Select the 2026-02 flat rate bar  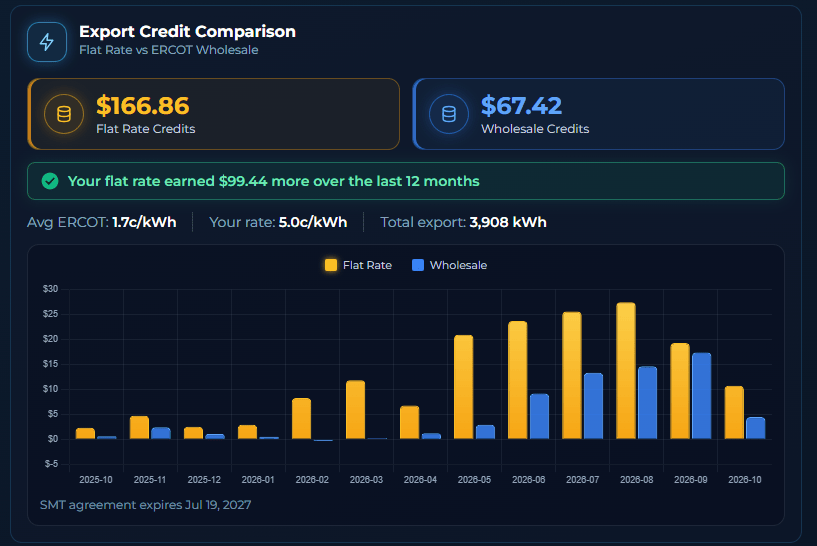302,418
